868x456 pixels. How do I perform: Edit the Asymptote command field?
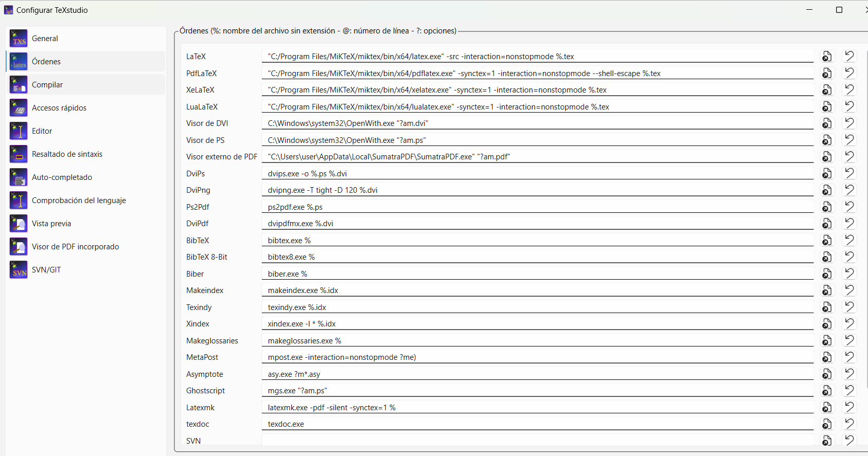[x=538, y=374]
